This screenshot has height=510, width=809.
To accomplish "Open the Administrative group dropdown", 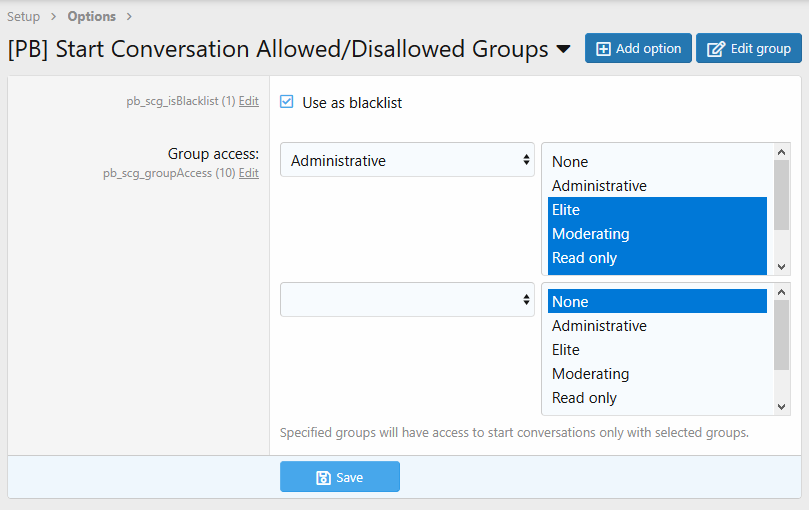I will [407, 160].
